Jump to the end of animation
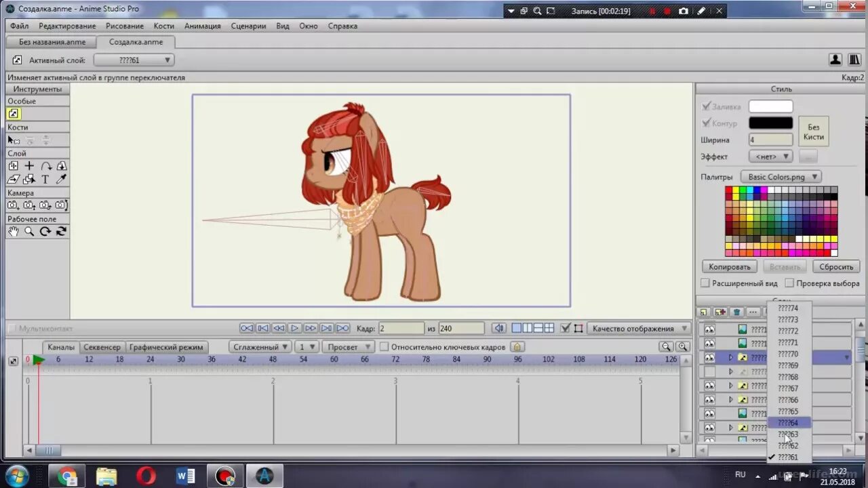The height and width of the screenshot is (488, 868). (x=343, y=328)
